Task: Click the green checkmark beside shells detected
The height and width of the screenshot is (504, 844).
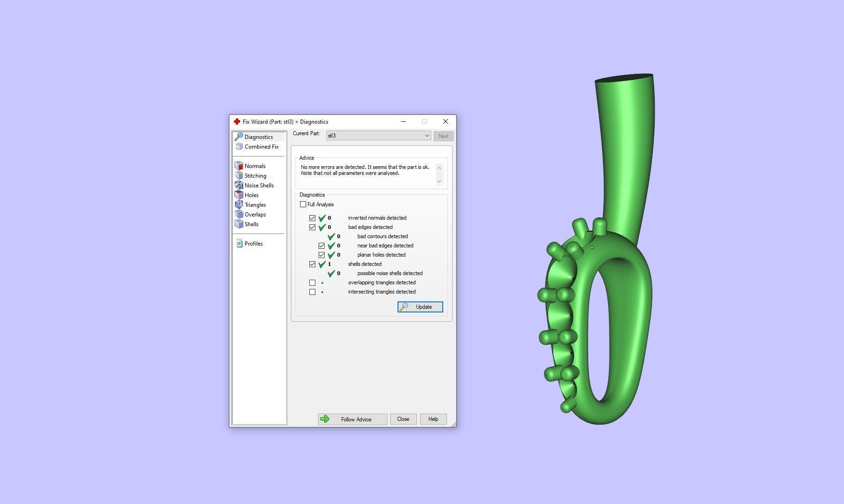Action: tap(322, 264)
